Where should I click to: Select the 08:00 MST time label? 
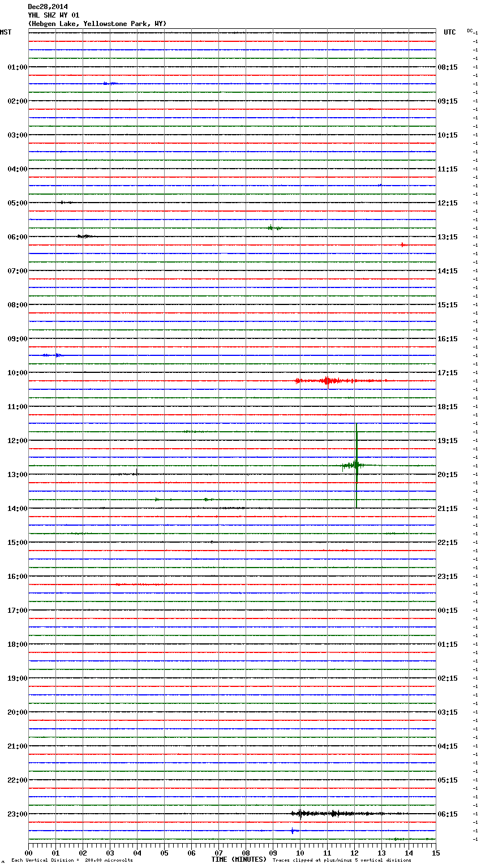coord(17,305)
